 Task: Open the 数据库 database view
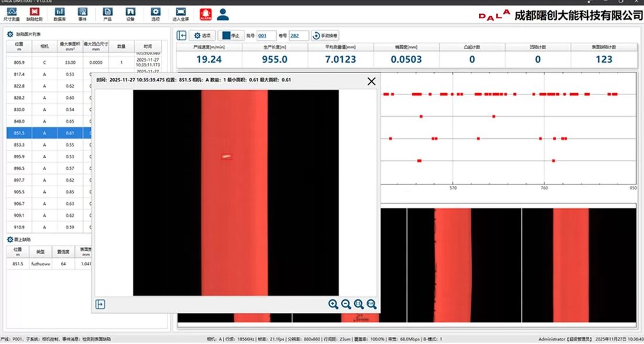click(x=60, y=15)
